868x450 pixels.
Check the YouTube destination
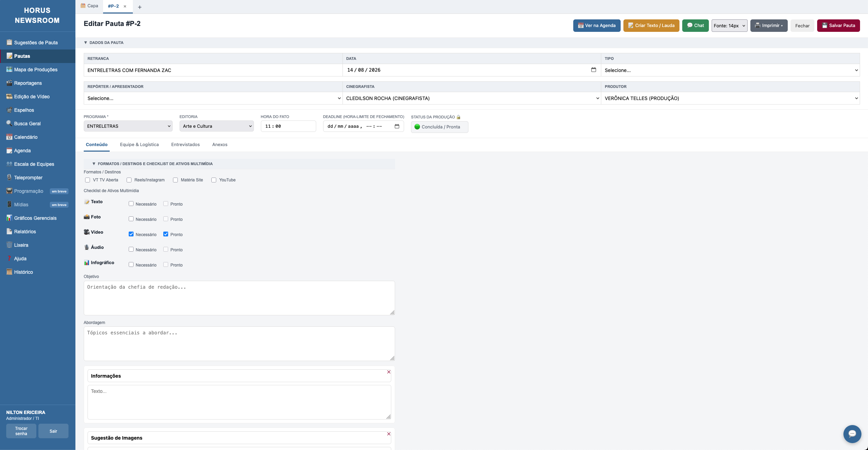point(214,180)
